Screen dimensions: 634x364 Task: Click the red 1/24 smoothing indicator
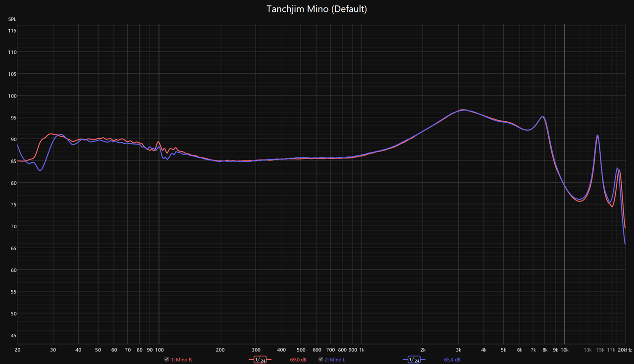click(260, 360)
